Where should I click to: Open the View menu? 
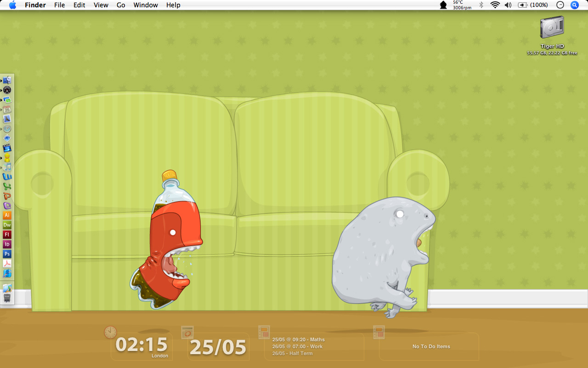click(x=101, y=5)
